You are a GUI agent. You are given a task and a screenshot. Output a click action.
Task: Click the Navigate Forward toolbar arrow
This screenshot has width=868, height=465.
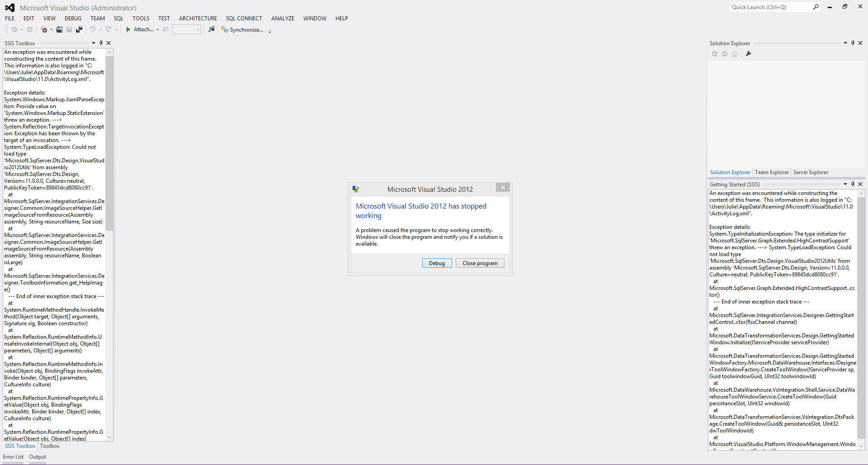pos(30,29)
